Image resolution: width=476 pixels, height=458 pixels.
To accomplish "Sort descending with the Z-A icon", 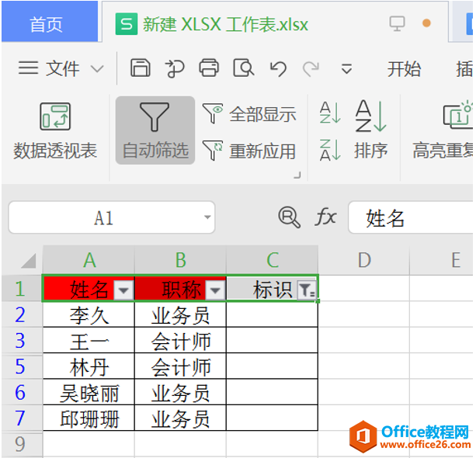I will (330, 150).
